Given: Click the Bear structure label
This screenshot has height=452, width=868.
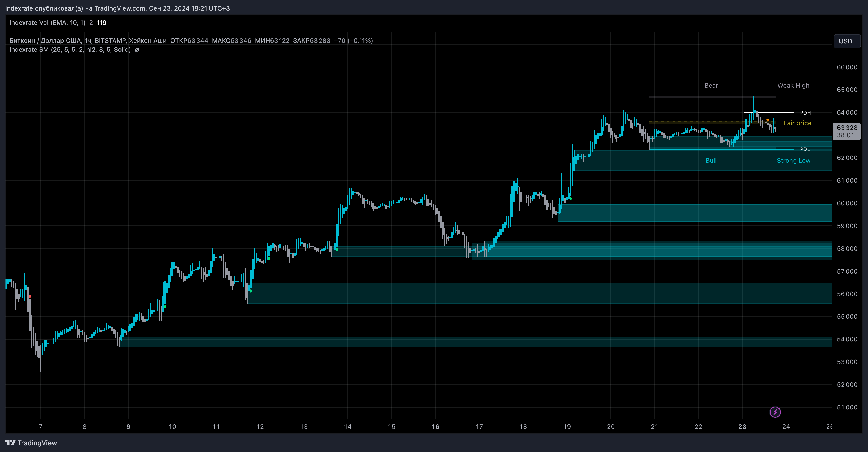Looking at the screenshot, I should point(711,86).
